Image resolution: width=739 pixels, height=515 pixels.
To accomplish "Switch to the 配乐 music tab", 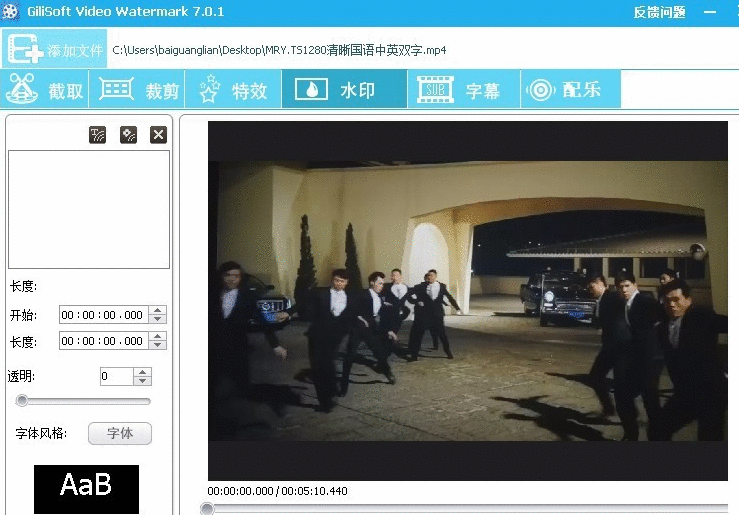I will point(571,89).
